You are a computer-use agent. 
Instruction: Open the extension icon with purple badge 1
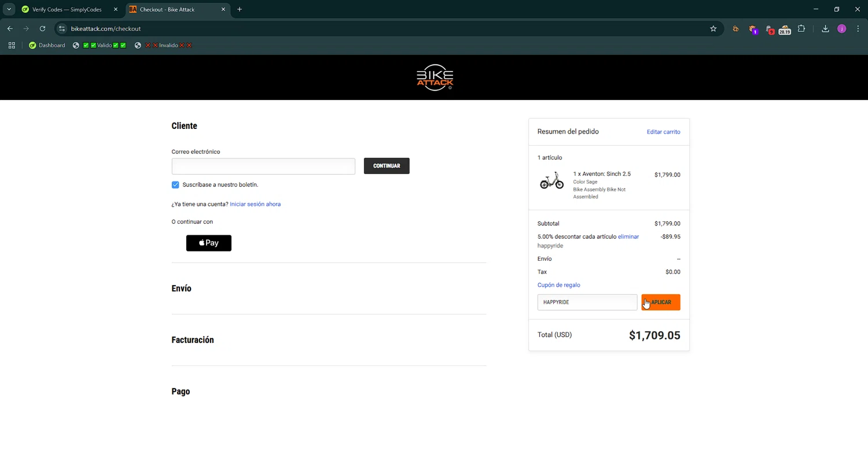click(752, 29)
